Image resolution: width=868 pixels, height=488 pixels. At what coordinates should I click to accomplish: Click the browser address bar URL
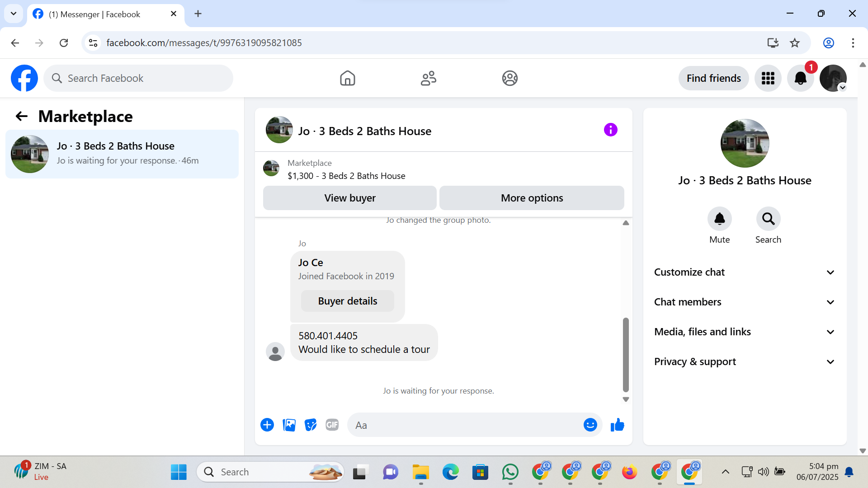click(x=204, y=43)
